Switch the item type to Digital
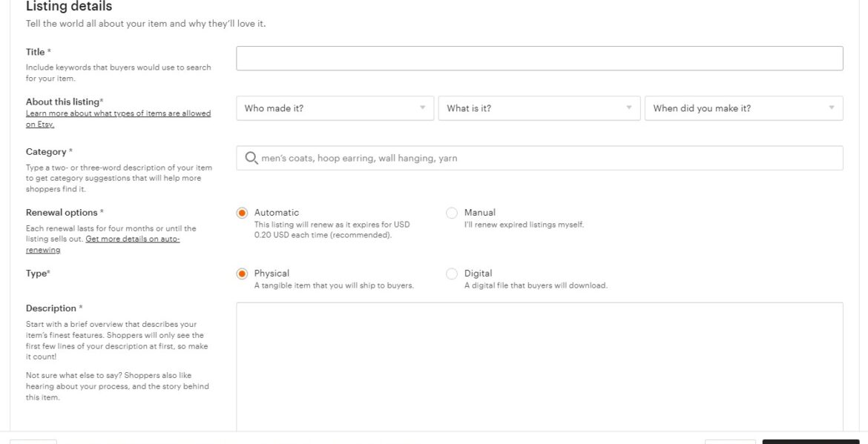The width and height of the screenshot is (868, 444). 452,274
